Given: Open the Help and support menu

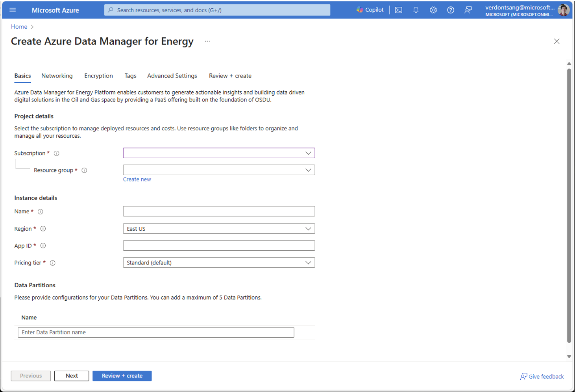Looking at the screenshot, I should [x=450, y=10].
